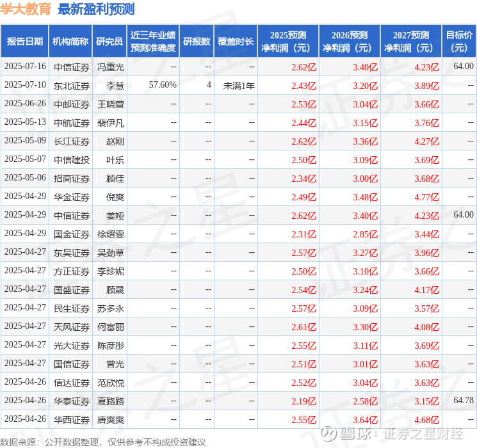Click the 华西证券 institution cell
The height and width of the screenshot is (448, 477).
click(x=72, y=420)
